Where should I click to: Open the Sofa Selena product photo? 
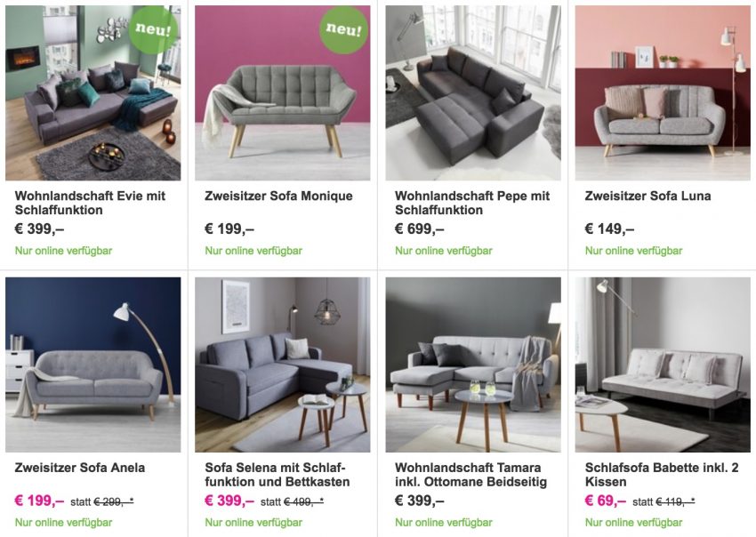click(x=283, y=365)
